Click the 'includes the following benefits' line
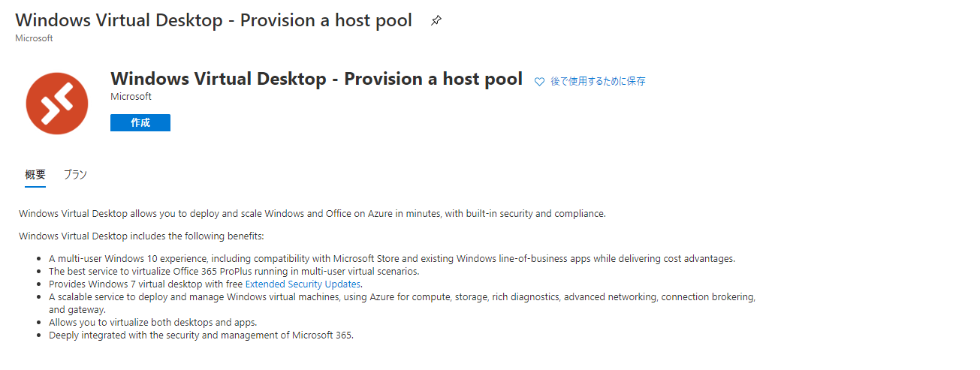 click(141, 236)
